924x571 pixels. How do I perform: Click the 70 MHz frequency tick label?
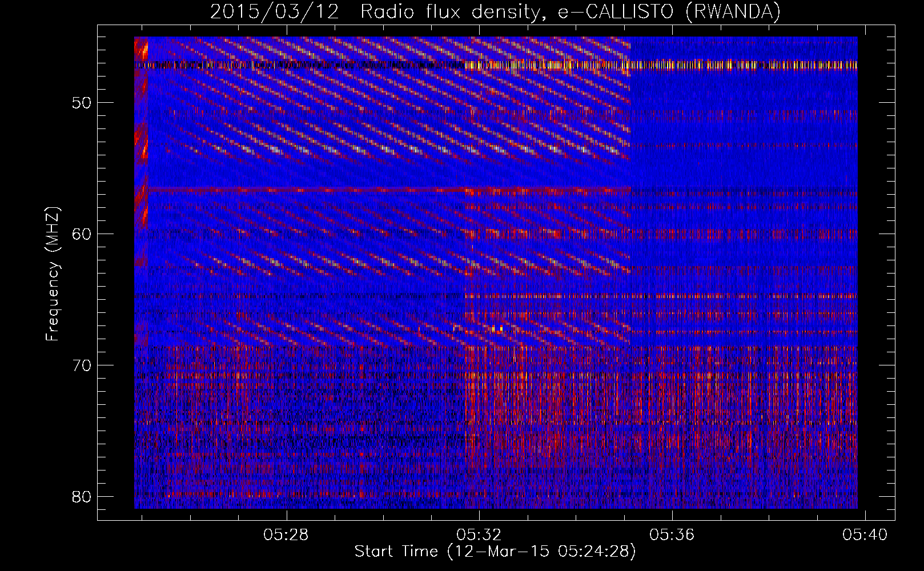pos(82,365)
